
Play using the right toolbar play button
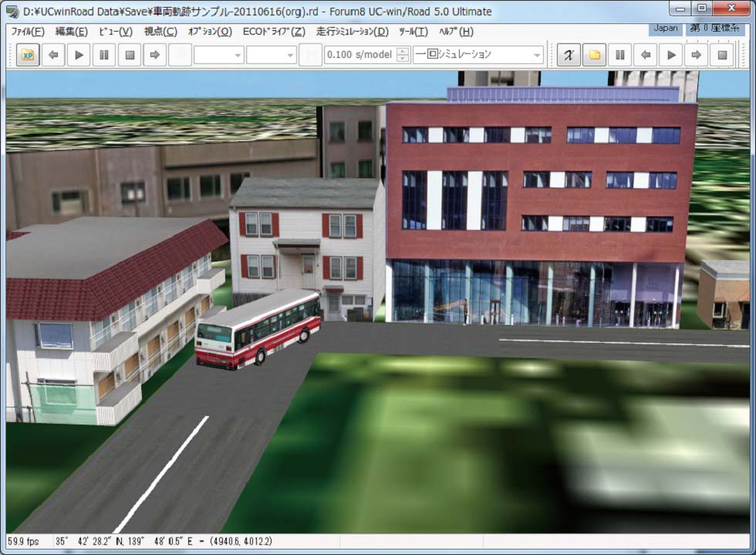point(671,55)
